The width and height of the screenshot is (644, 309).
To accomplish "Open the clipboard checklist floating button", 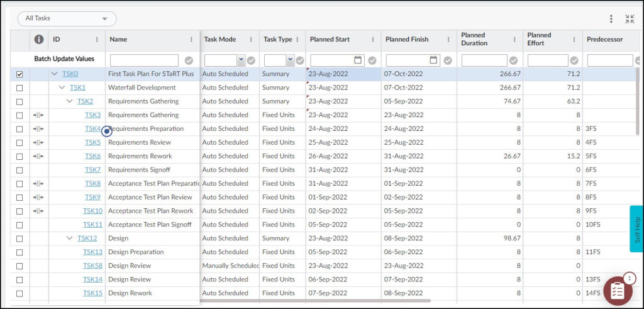I will coord(618,291).
